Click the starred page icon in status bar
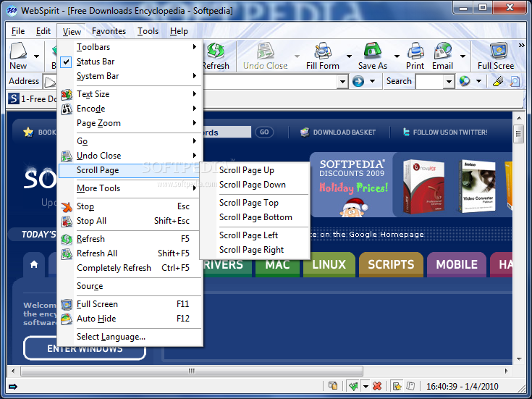 tap(397, 386)
